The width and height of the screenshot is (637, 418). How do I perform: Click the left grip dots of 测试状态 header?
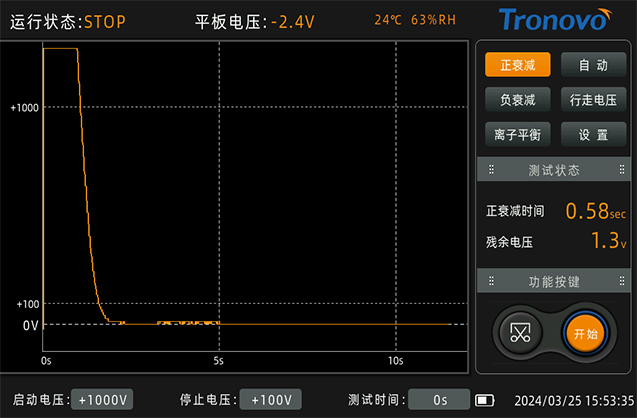pyautogui.click(x=491, y=169)
